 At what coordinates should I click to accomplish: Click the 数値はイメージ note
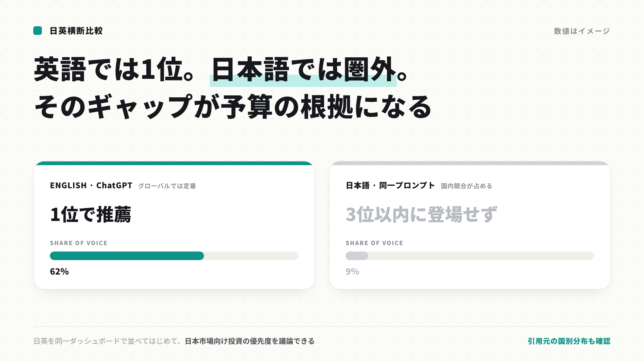[582, 31]
